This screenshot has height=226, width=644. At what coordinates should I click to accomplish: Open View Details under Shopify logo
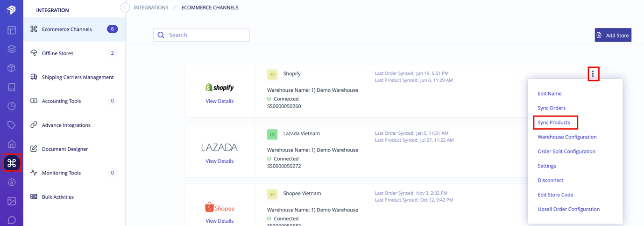219,101
